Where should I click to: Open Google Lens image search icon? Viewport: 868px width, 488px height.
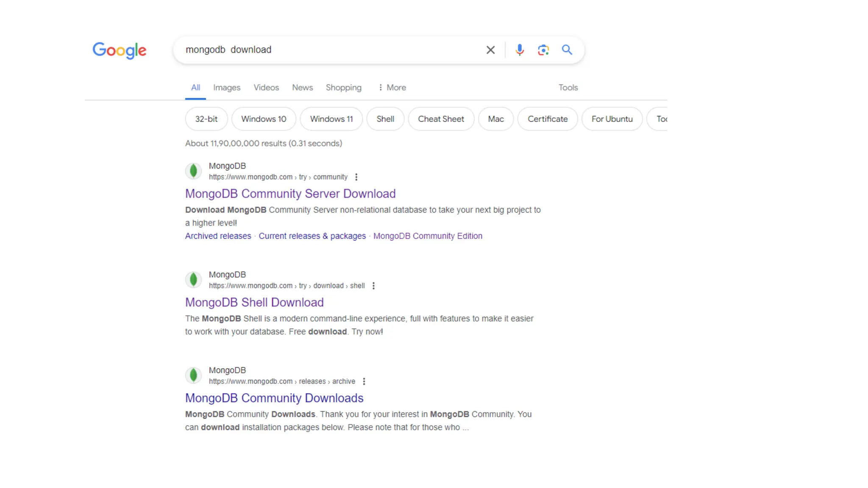[x=543, y=50]
